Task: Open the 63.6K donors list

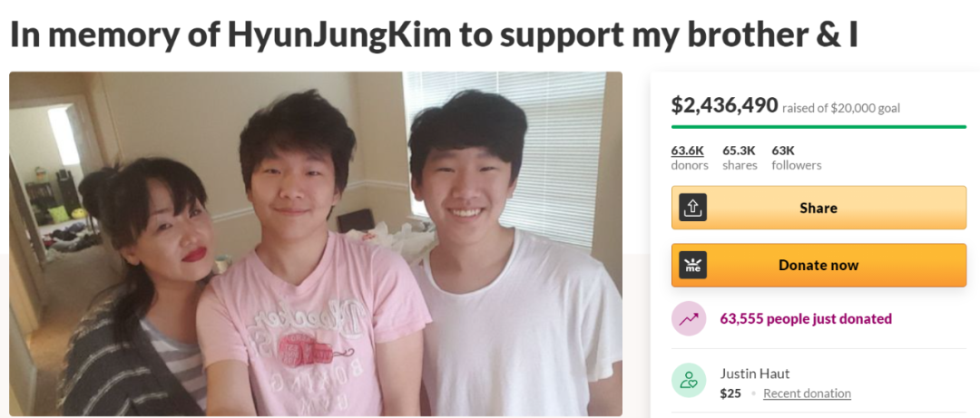Action: 690,158
